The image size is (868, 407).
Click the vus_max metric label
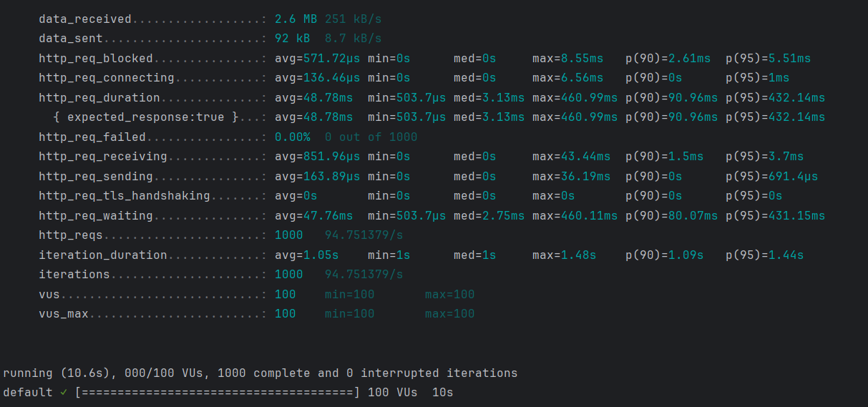tap(64, 314)
